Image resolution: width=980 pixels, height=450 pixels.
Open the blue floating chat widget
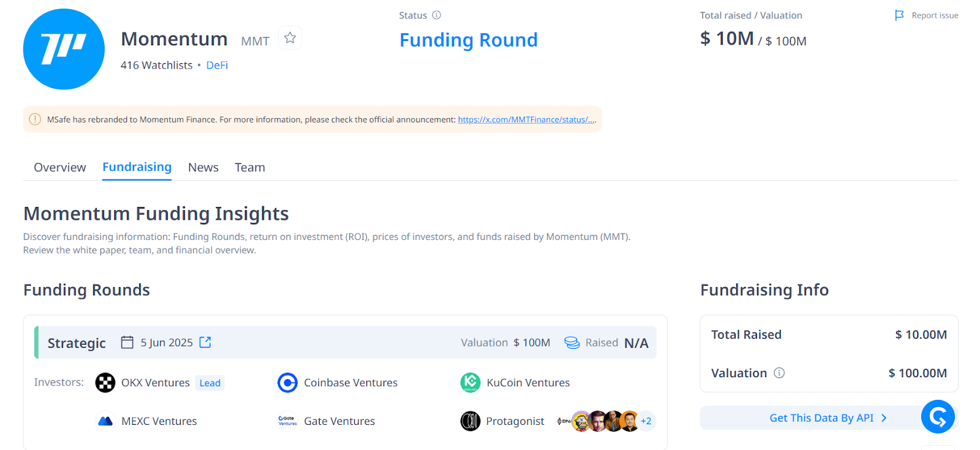pyautogui.click(x=938, y=417)
